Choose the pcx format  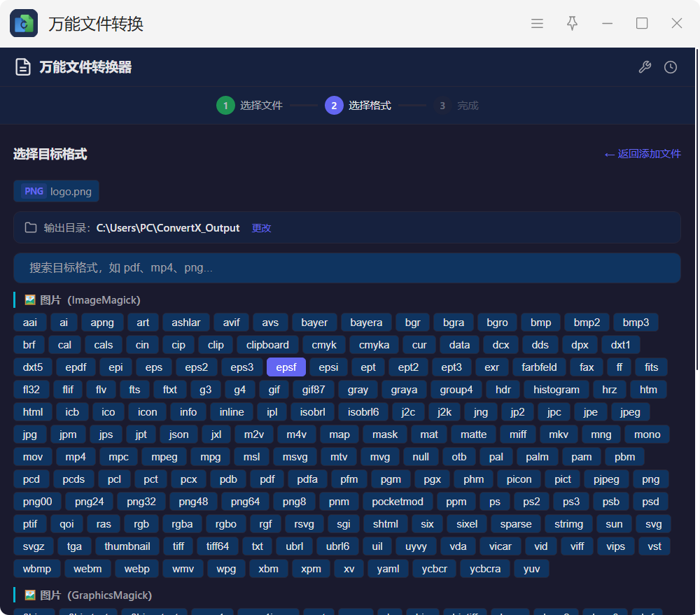coord(188,479)
